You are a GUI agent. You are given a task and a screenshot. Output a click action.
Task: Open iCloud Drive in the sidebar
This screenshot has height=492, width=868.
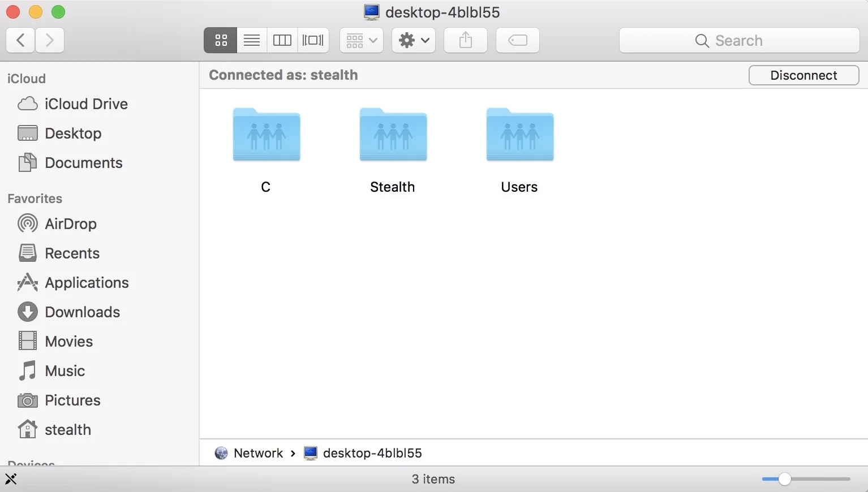pos(86,104)
